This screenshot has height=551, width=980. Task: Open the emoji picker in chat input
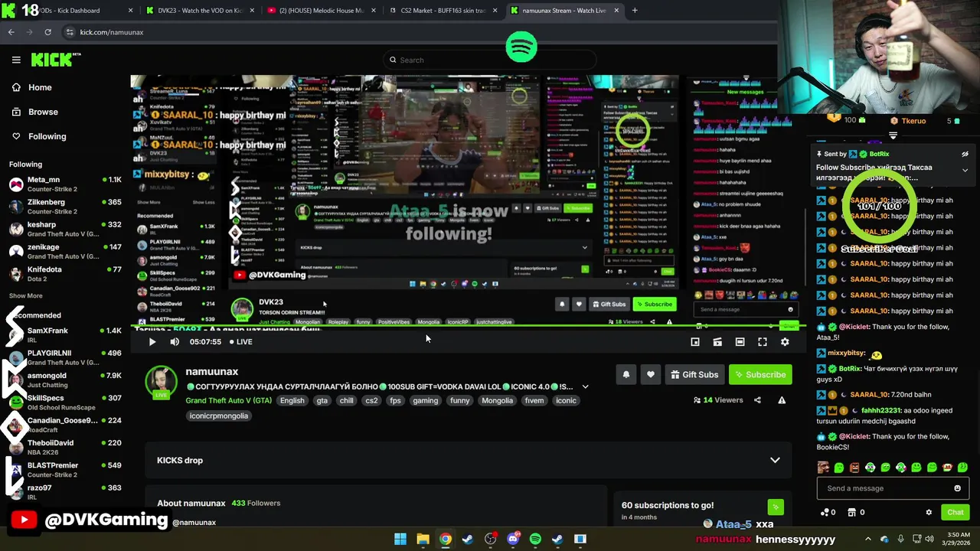tap(957, 488)
